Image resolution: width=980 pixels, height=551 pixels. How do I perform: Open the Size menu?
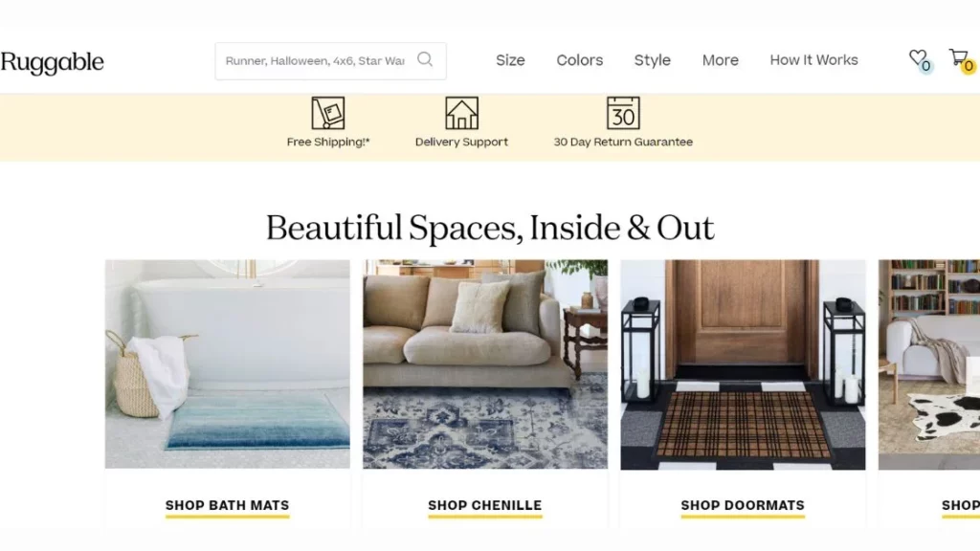[511, 60]
